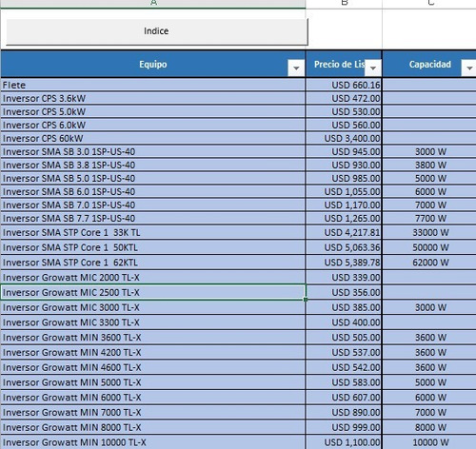
Task: Select the Flete cell
Action: pos(153,85)
